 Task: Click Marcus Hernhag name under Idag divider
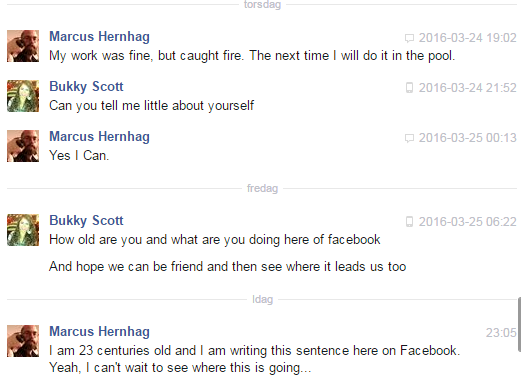pos(99,332)
